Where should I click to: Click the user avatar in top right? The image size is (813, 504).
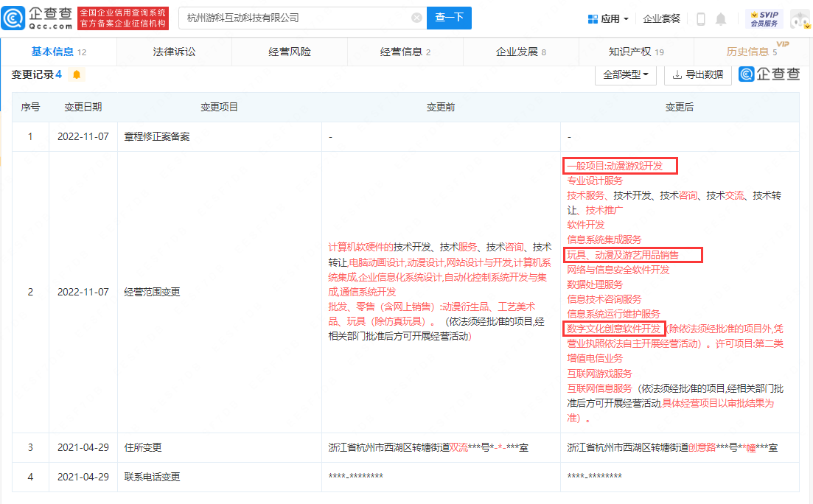800,19
